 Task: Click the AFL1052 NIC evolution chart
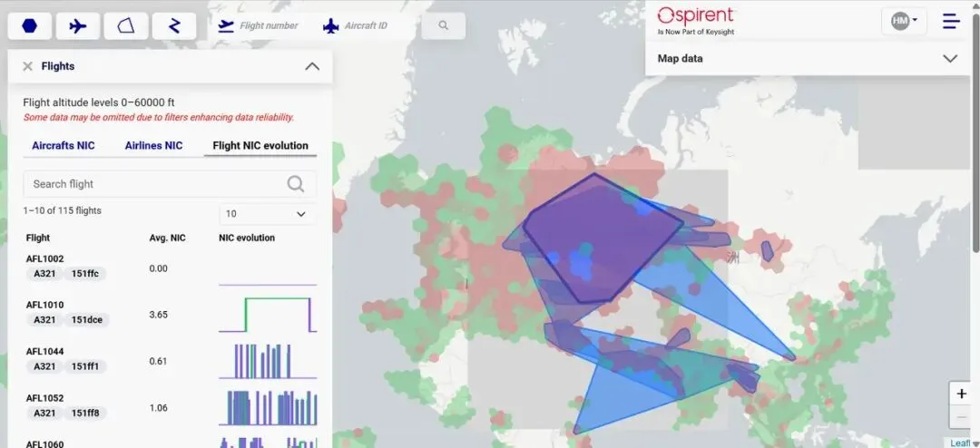(268, 408)
